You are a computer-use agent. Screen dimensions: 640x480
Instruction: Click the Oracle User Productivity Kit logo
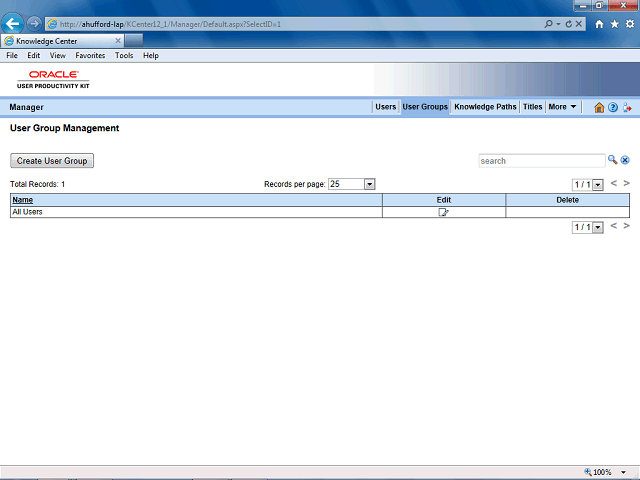53,79
